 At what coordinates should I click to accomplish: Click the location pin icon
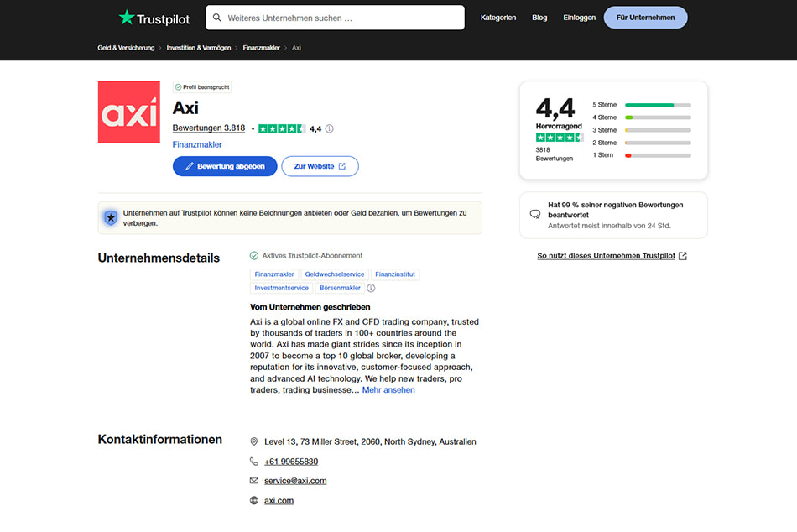point(254,441)
